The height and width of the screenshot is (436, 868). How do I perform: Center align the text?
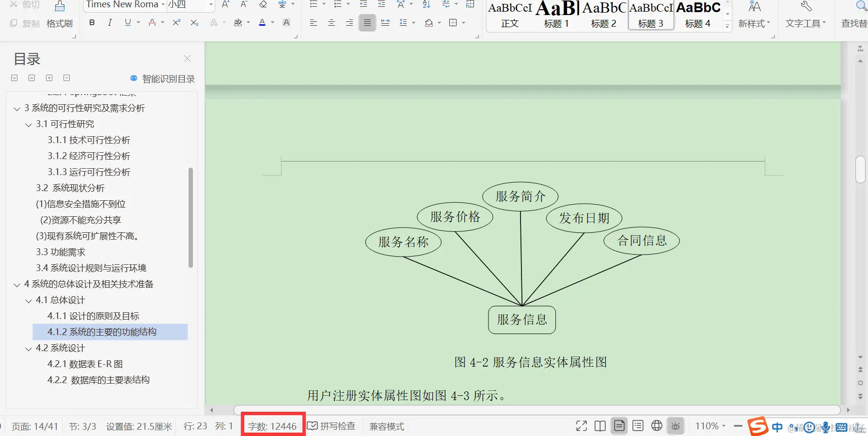click(x=331, y=23)
